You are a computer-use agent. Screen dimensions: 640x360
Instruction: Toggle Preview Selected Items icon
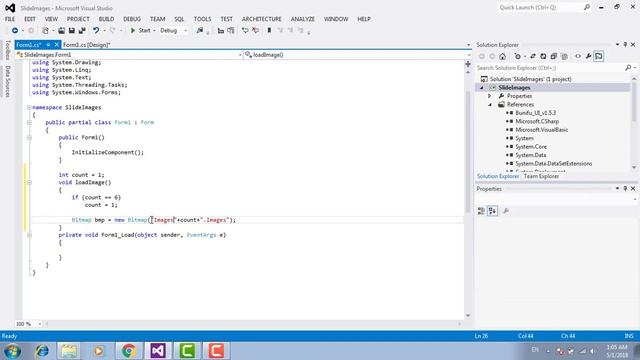(599, 56)
